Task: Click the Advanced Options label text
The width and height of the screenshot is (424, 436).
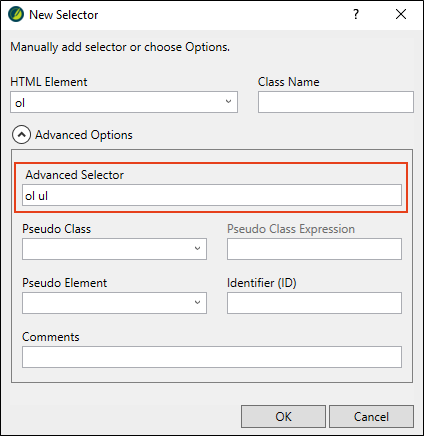Action: point(84,135)
